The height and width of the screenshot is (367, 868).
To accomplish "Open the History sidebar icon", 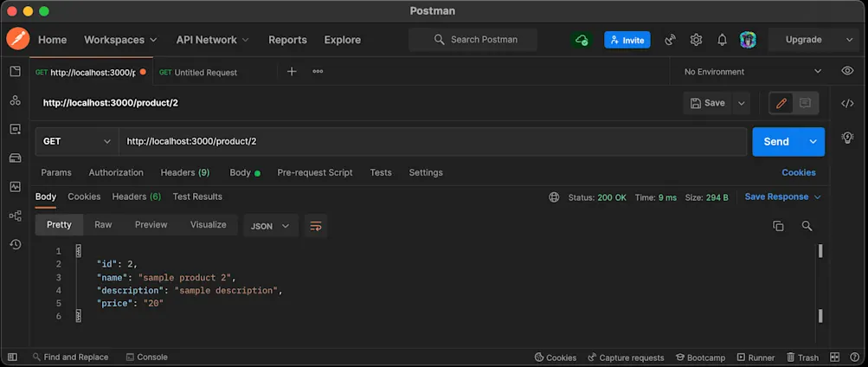I will 15,244.
